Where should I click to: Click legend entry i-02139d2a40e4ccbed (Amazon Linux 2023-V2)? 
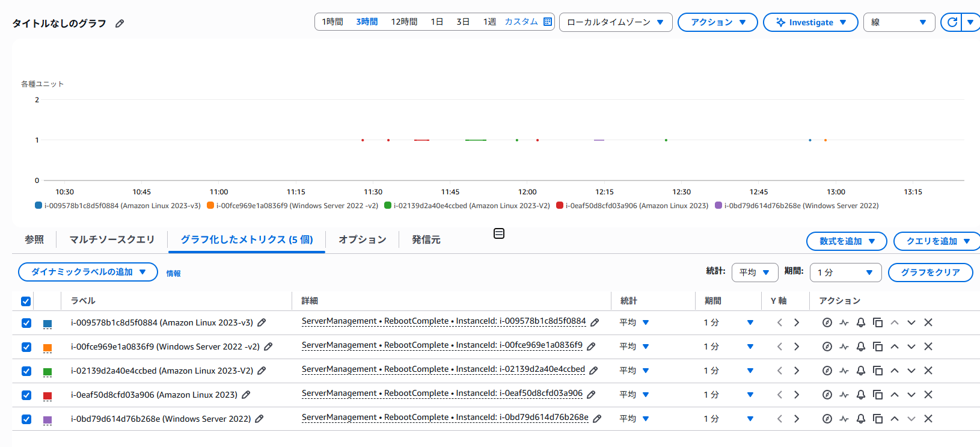pyautogui.click(x=467, y=206)
